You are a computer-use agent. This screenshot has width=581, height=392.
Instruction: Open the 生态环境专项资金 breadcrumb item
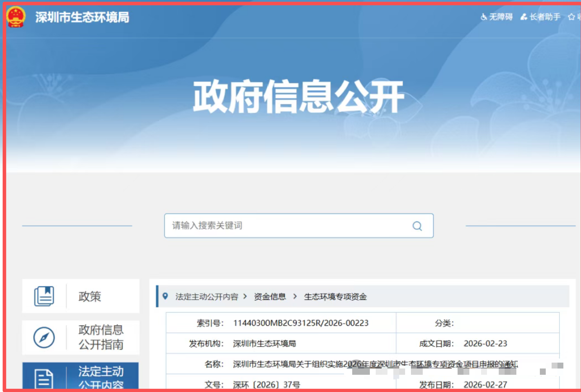pos(335,297)
